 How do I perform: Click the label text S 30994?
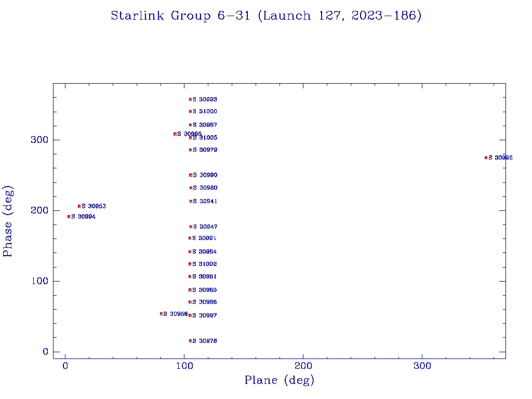[84, 217]
